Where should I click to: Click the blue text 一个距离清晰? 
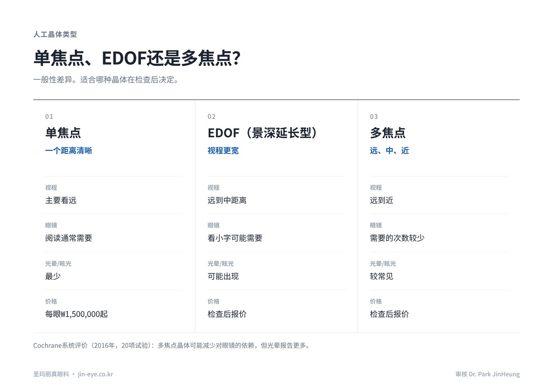(x=69, y=151)
